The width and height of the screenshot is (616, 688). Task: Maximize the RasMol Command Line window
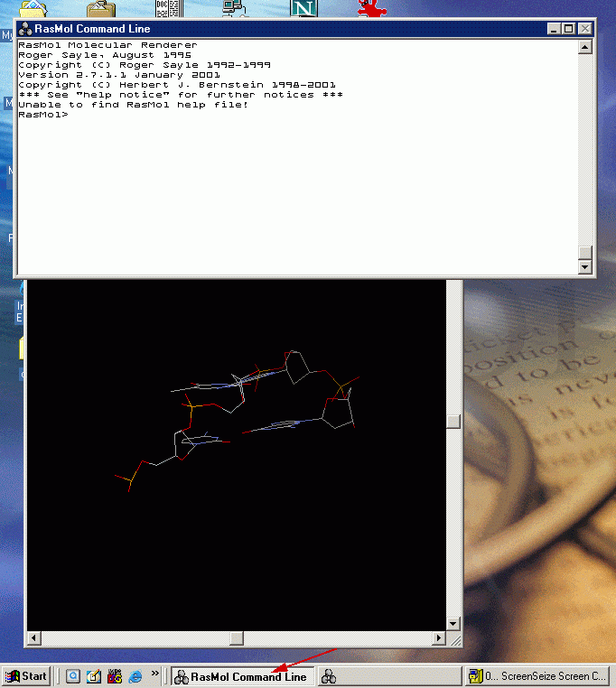click(569, 29)
